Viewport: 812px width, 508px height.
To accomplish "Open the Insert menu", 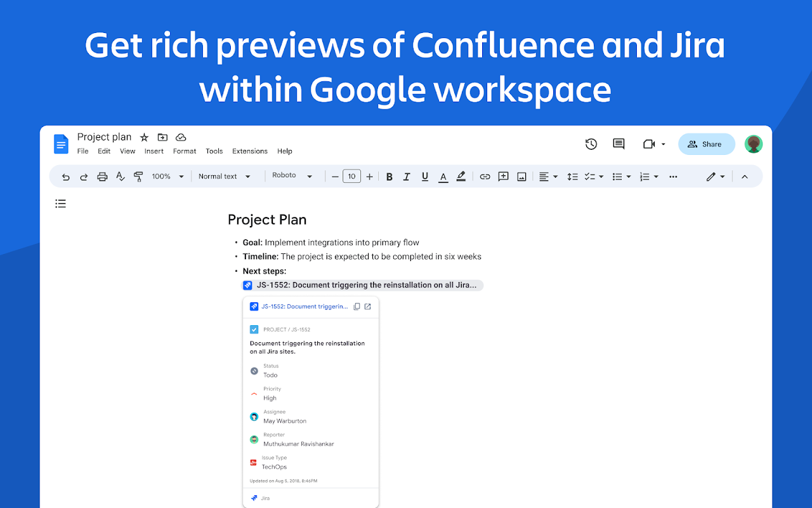I will coord(154,151).
